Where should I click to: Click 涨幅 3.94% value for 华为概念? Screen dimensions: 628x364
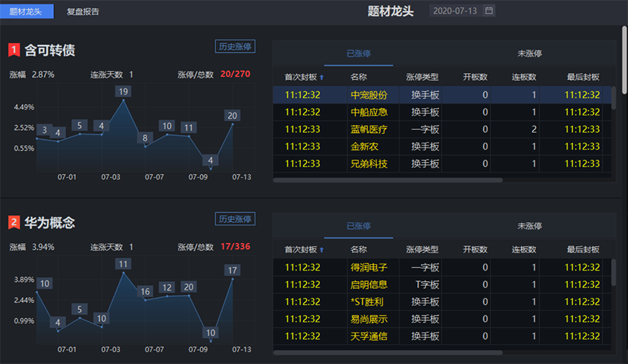tap(44, 247)
